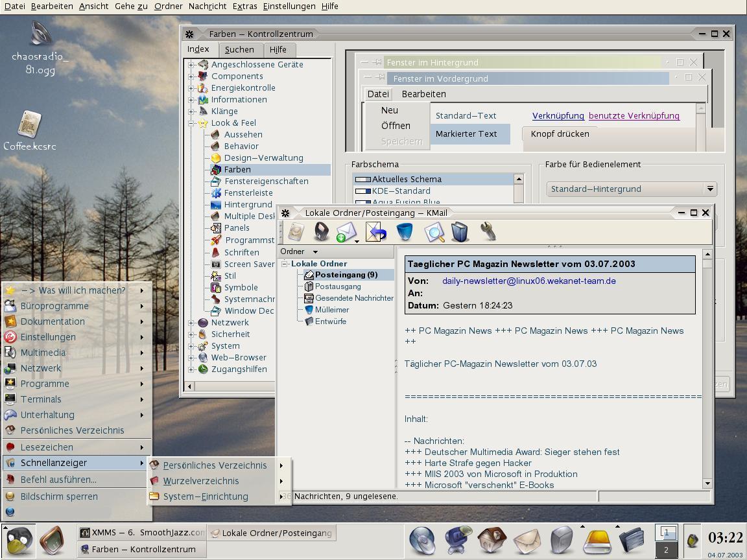Open the Mülleimer folder in KMail
The width and height of the screenshot is (747, 560).
(331, 310)
